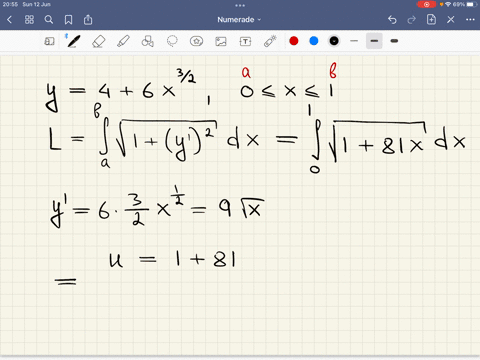Select the Lasso tool
This screenshot has height=360, width=480.
click(x=172, y=41)
